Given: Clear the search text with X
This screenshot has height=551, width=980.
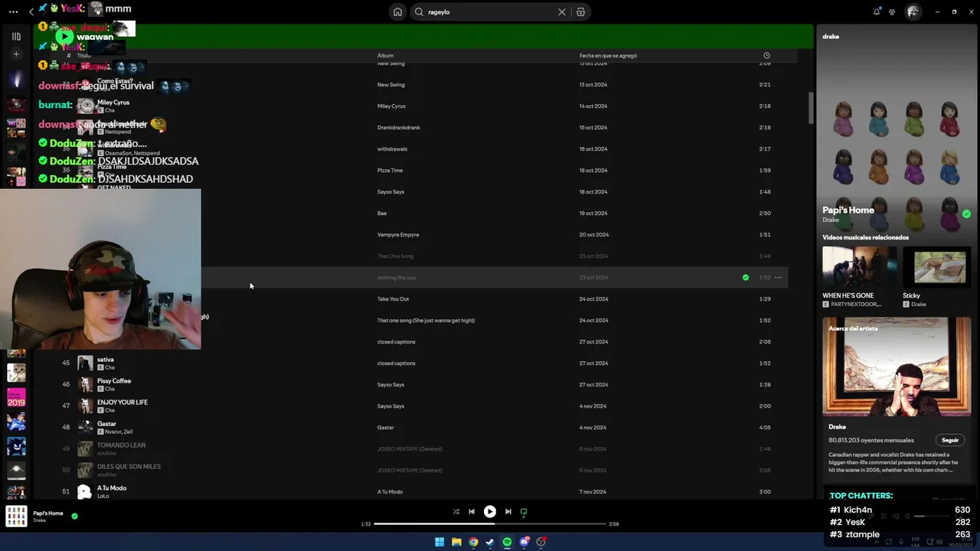Looking at the screenshot, I should coord(562,11).
